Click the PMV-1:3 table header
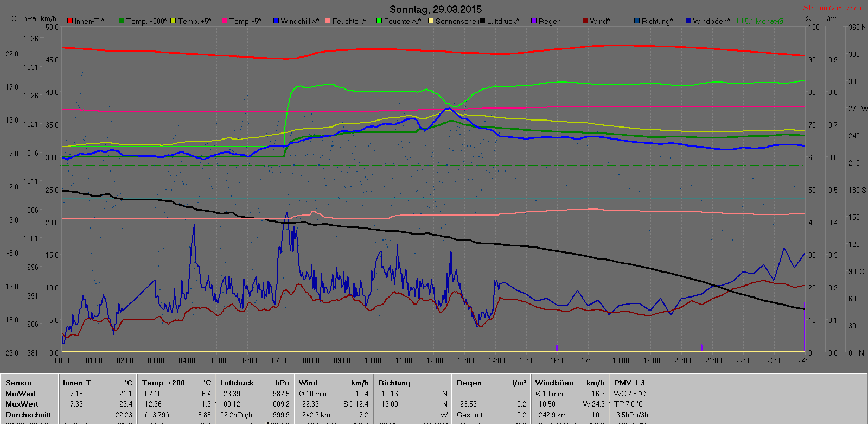This screenshot has width=868, height=424. pyautogui.click(x=629, y=383)
